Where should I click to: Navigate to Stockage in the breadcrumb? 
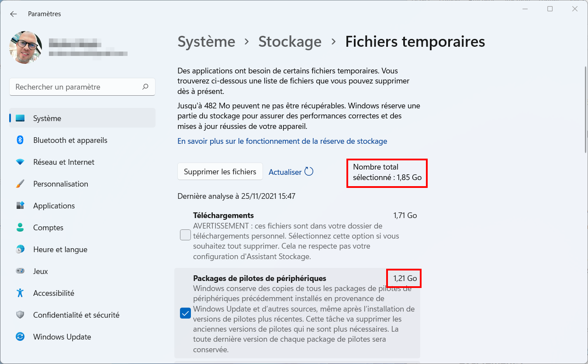(x=290, y=42)
